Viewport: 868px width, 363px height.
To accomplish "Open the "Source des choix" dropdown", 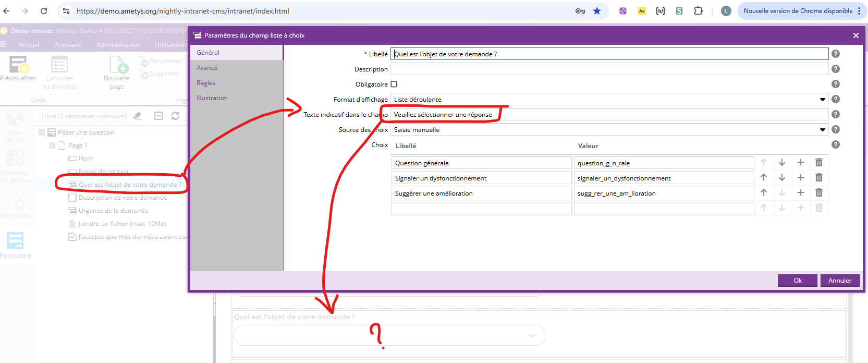I will 822,130.
